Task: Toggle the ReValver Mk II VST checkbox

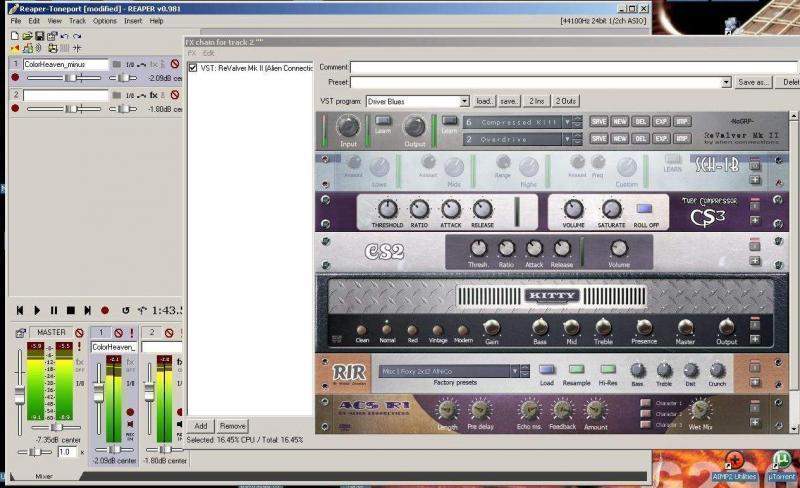Action: click(x=193, y=68)
